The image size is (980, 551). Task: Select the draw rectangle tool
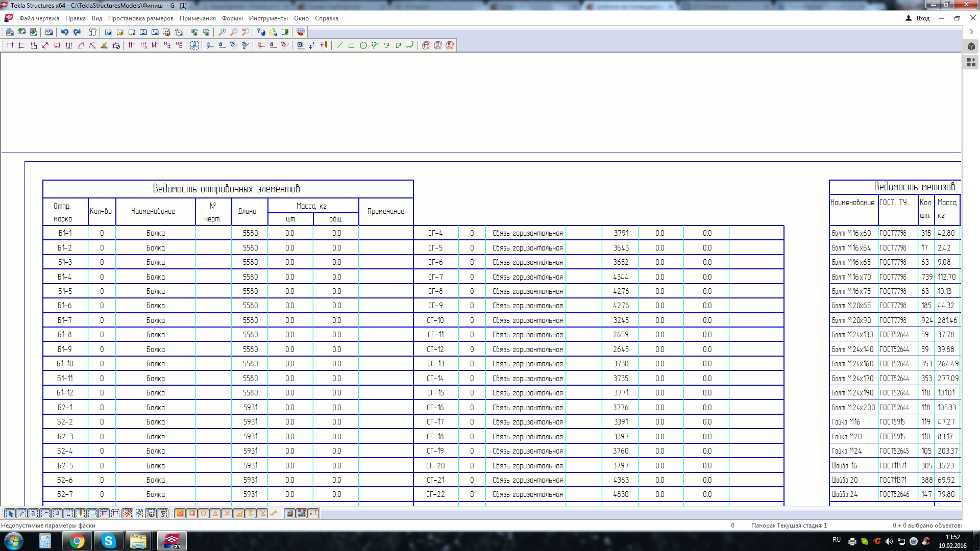pos(351,45)
